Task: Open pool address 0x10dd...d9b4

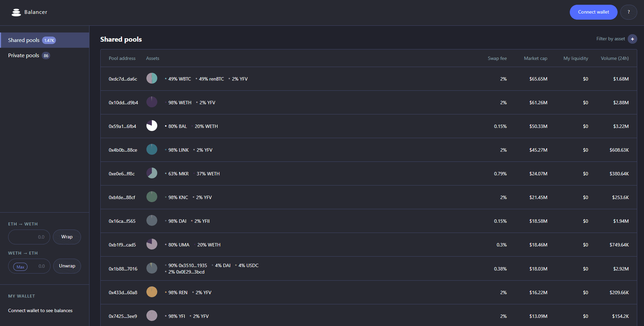Action: (x=123, y=103)
